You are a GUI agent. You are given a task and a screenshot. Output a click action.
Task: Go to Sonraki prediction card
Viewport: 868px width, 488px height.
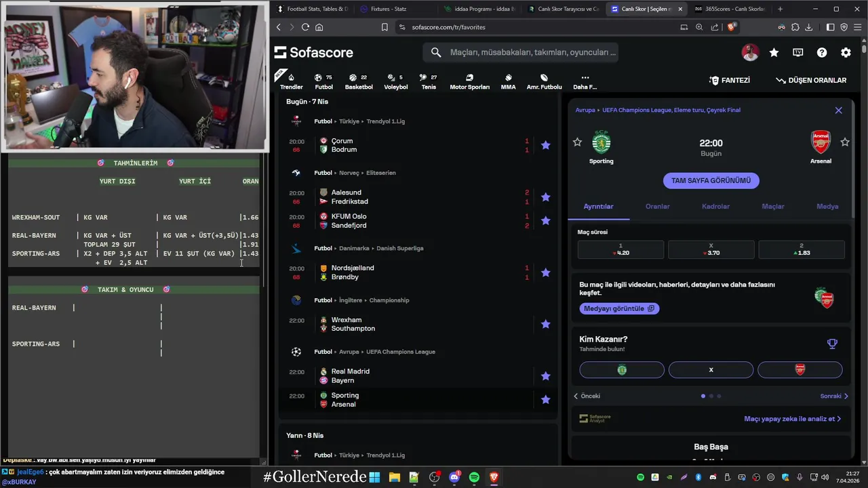[834, 396]
